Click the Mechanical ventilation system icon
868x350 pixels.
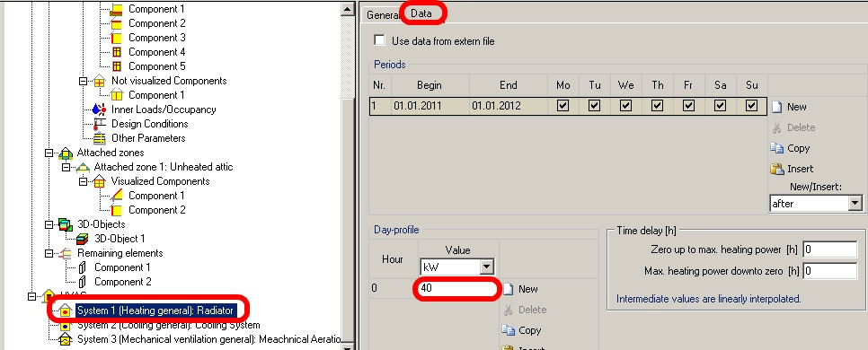(66, 339)
